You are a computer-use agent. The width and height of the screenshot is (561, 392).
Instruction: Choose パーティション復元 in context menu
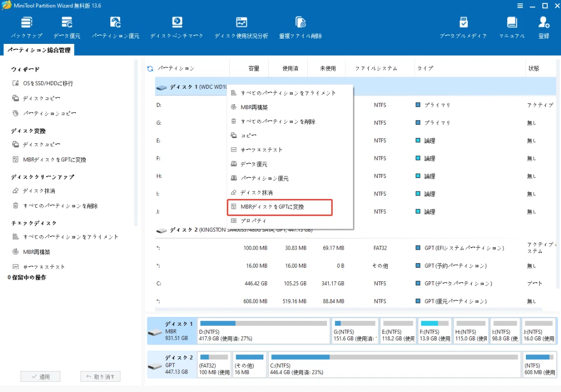click(290, 178)
